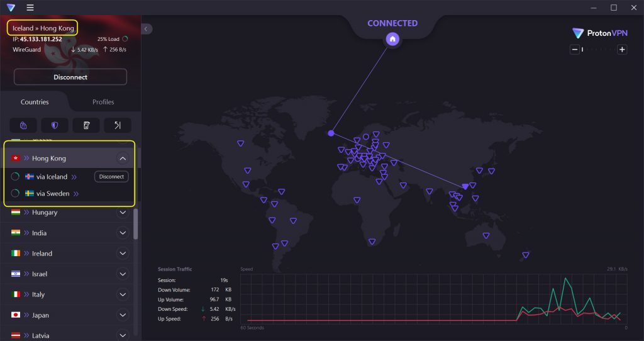Click the traffic speed graph

(x=434, y=299)
